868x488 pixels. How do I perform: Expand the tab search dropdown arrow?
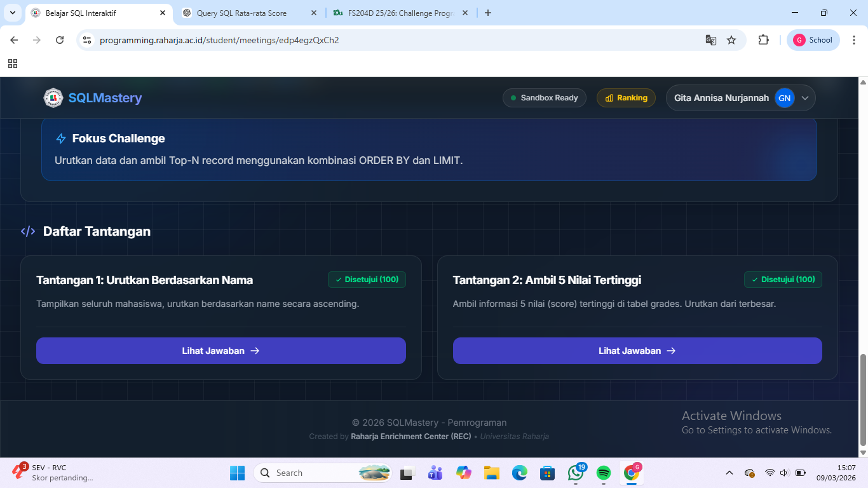point(13,13)
